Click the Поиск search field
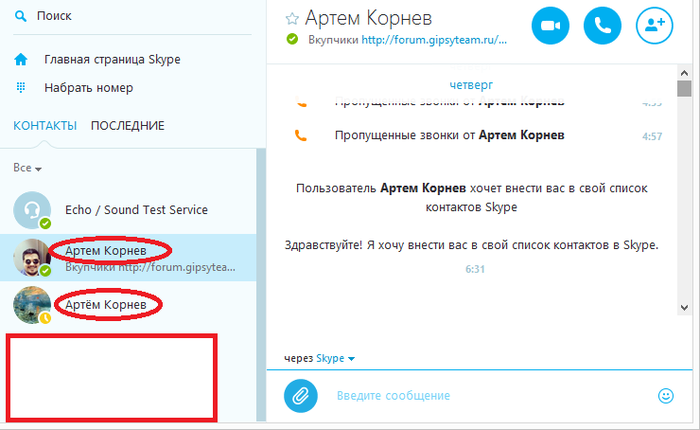The height and width of the screenshot is (430, 700). click(x=132, y=16)
